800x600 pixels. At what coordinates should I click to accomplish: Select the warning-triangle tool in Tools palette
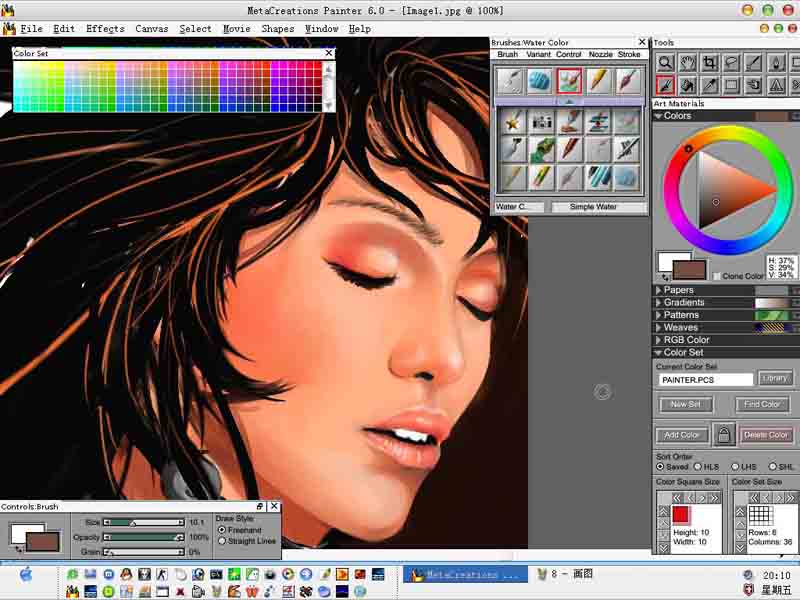[x=776, y=85]
